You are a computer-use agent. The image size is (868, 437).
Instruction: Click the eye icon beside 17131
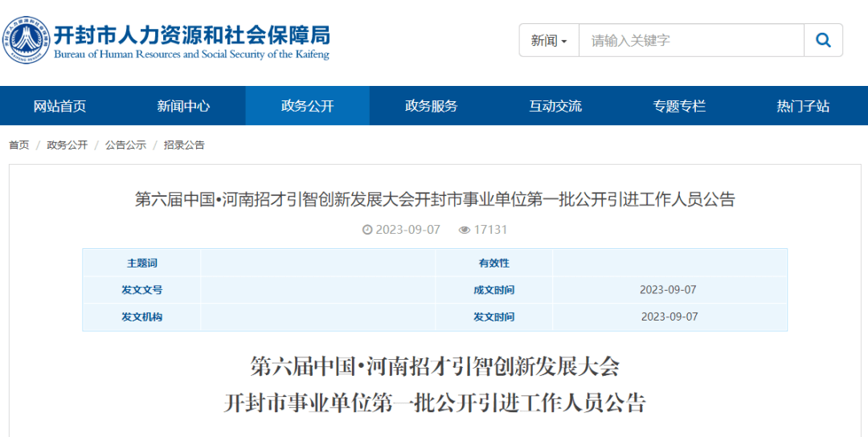pos(465,230)
